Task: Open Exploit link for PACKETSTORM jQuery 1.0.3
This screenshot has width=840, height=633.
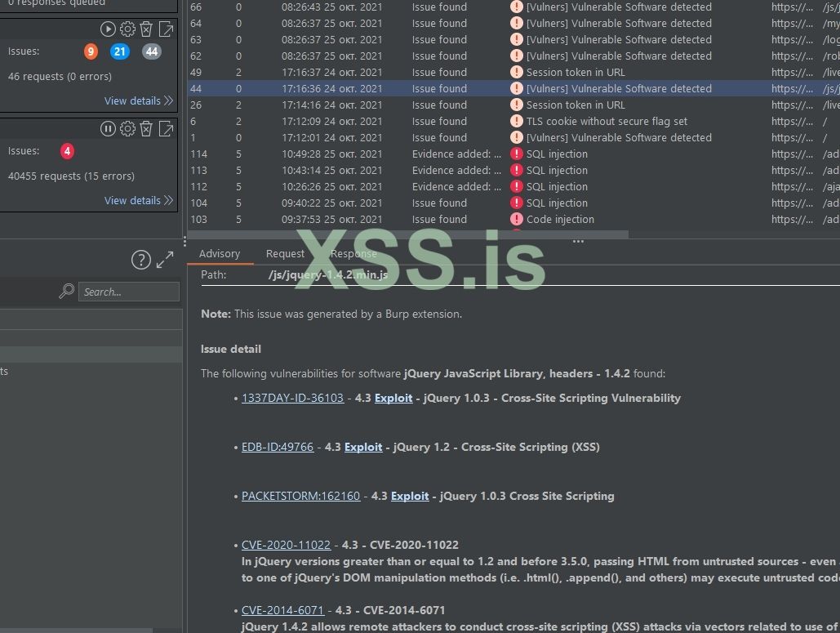Action: point(410,496)
